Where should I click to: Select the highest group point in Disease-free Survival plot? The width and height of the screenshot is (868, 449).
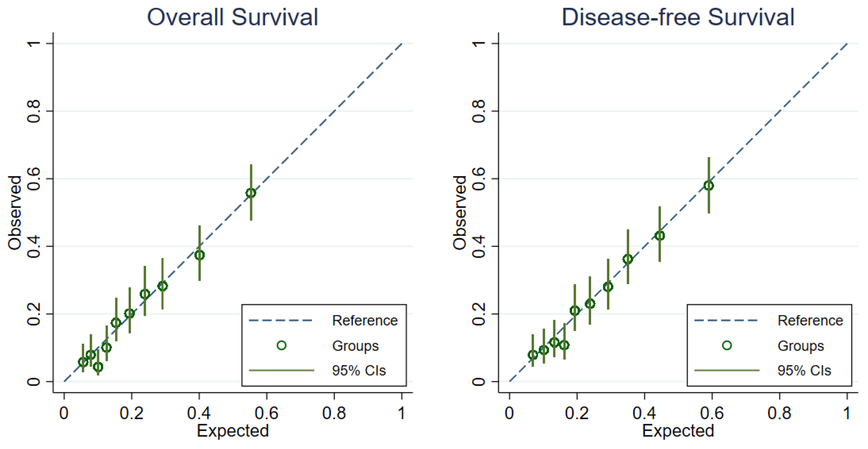709,185
